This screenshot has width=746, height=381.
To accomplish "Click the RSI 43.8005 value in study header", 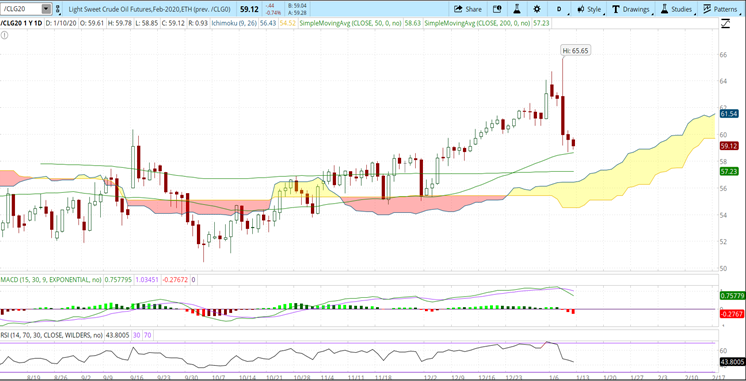I will pyautogui.click(x=118, y=335).
